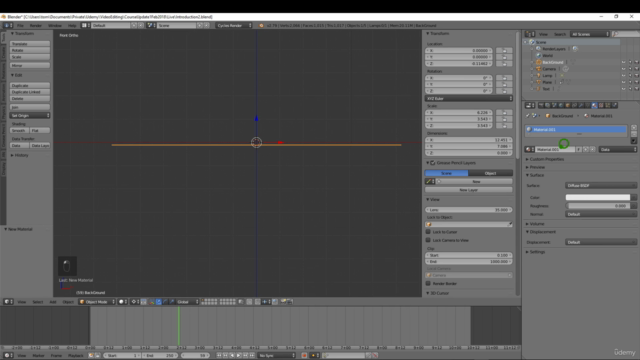Jump to the first frame
Image resolution: width=640 pixels, height=360 pixels.
point(219,356)
